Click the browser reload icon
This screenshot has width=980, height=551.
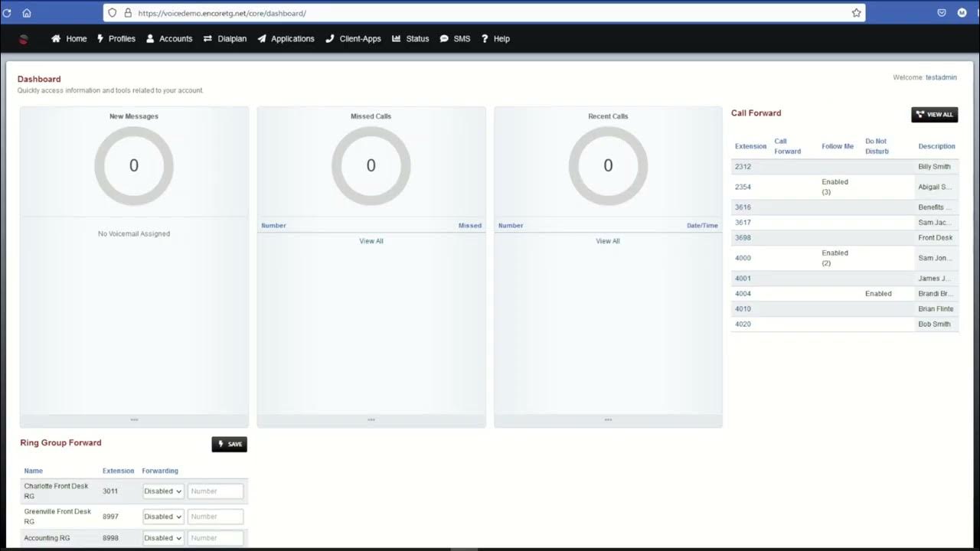[x=7, y=13]
